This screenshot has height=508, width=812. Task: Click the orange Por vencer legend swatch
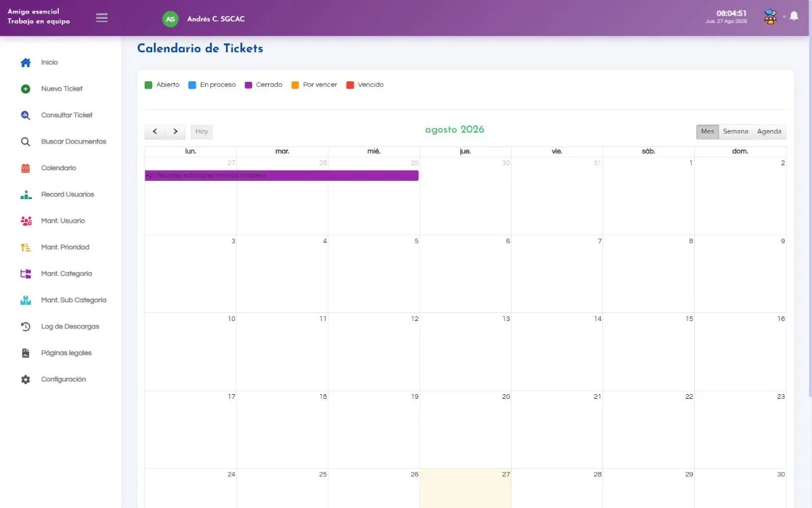(x=295, y=85)
